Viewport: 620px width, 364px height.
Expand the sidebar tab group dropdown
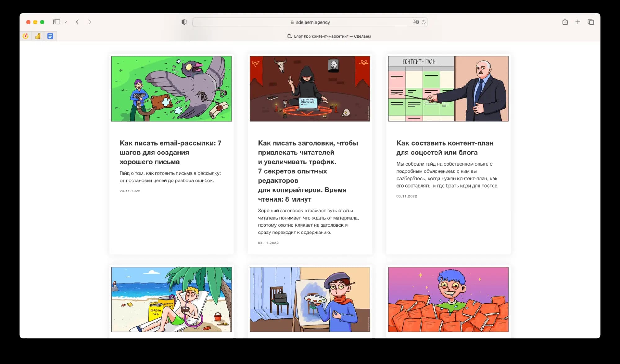coord(66,22)
